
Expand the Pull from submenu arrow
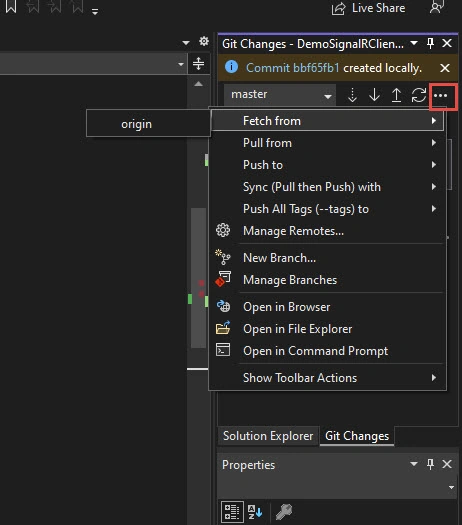coord(434,143)
